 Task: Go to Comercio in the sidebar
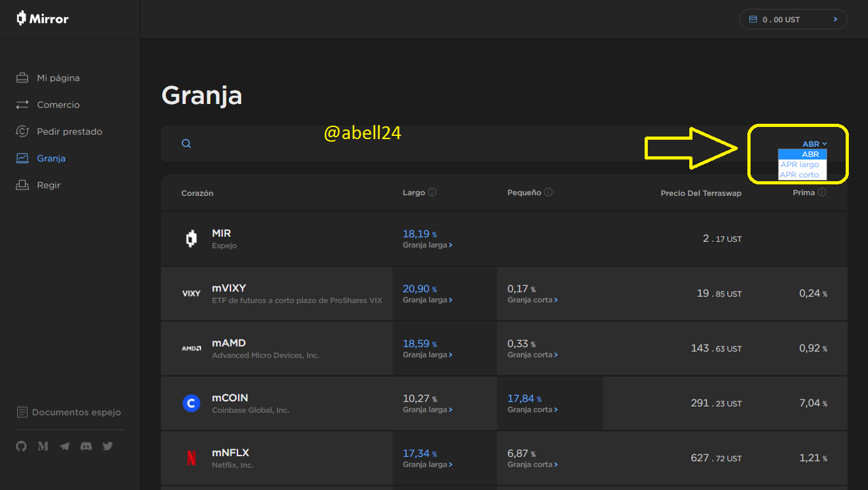point(58,105)
